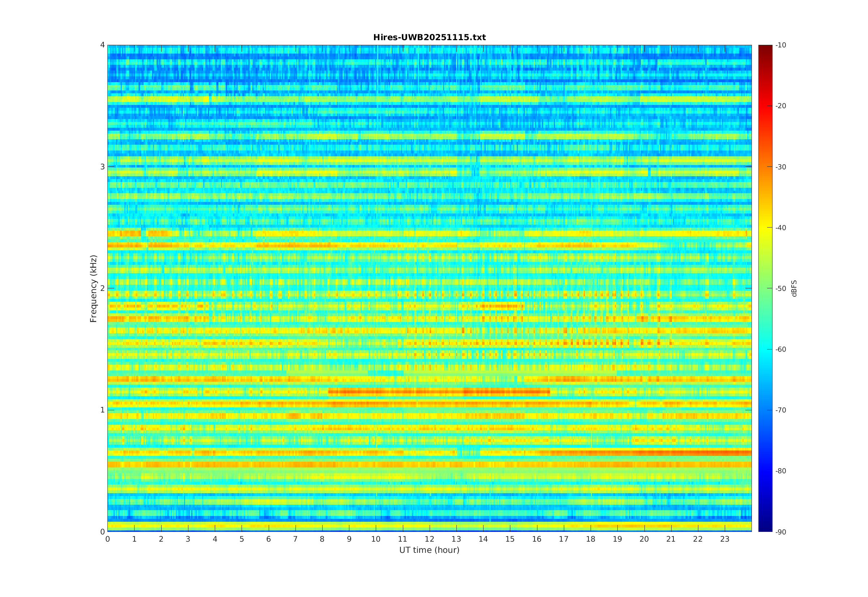Viewport: 868px width, 597px height.
Task: Pick the yellow colorbar region near -40
Action: pyautogui.click(x=765, y=228)
